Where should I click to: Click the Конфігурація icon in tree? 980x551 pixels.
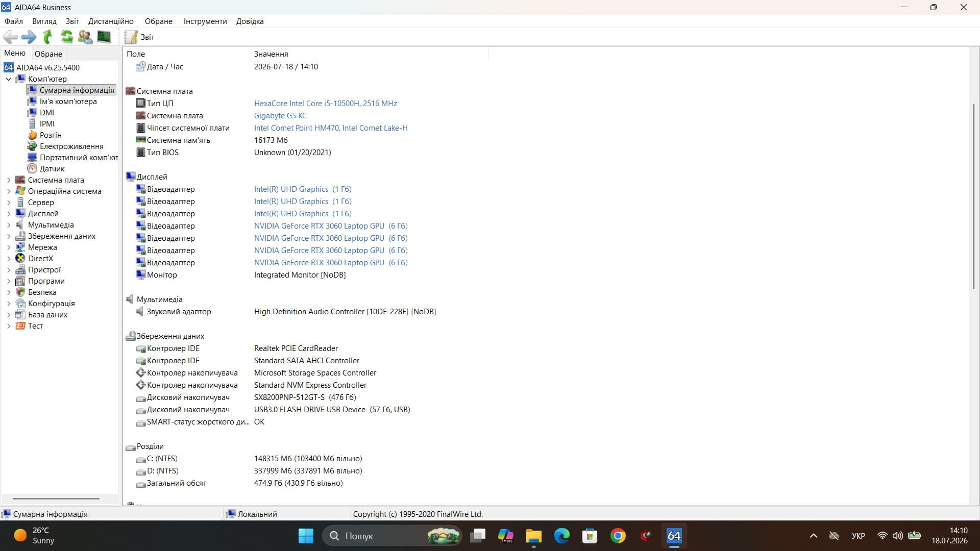[20, 303]
